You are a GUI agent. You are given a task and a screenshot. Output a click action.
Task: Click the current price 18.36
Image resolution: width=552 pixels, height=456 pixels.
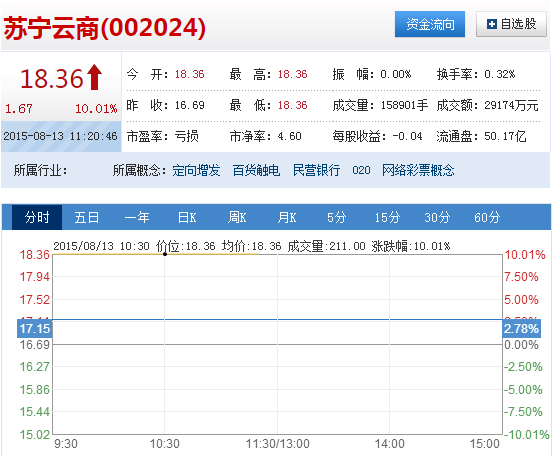(51, 78)
